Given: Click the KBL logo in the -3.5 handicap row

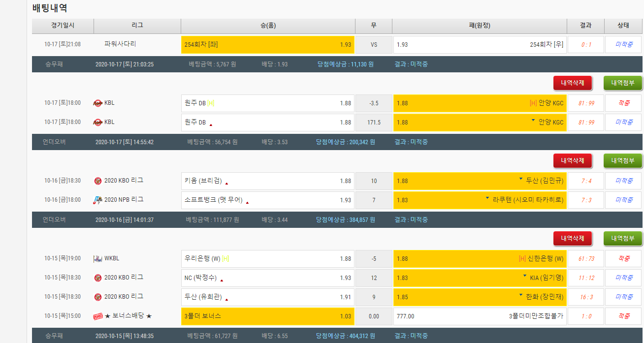Looking at the screenshot, I should coord(97,103).
